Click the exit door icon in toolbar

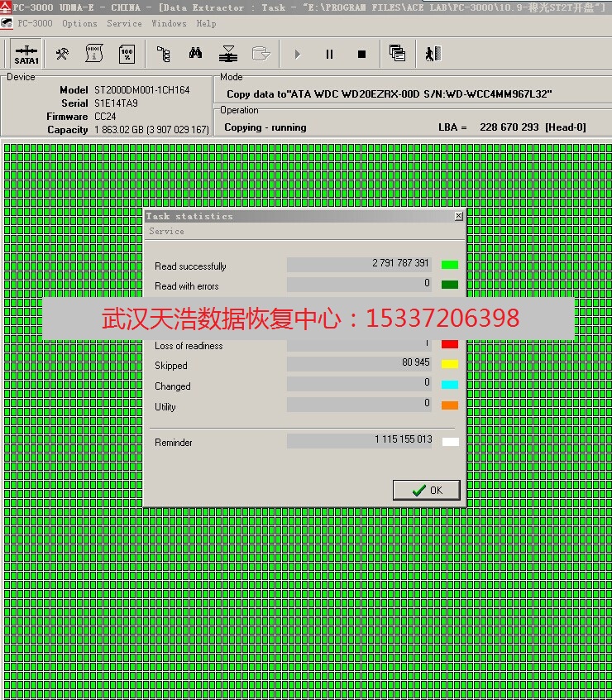pos(433,55)
